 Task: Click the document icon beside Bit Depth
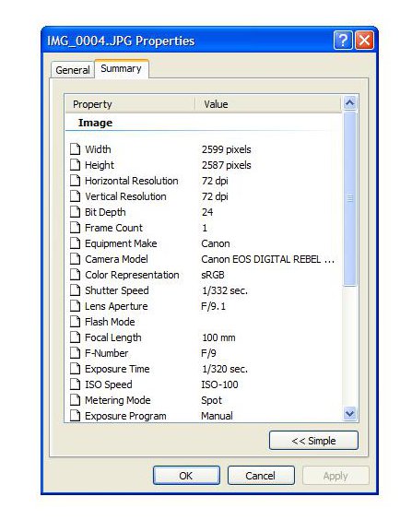coord(75,212)
